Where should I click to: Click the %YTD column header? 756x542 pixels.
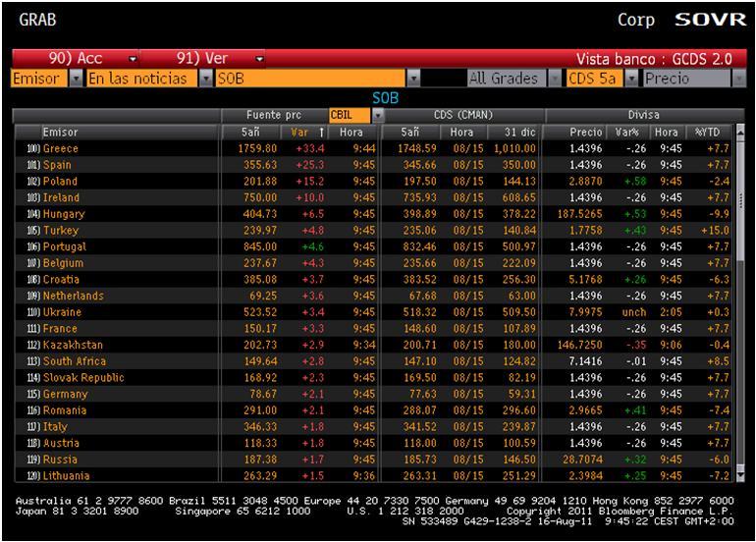(708, 133)
